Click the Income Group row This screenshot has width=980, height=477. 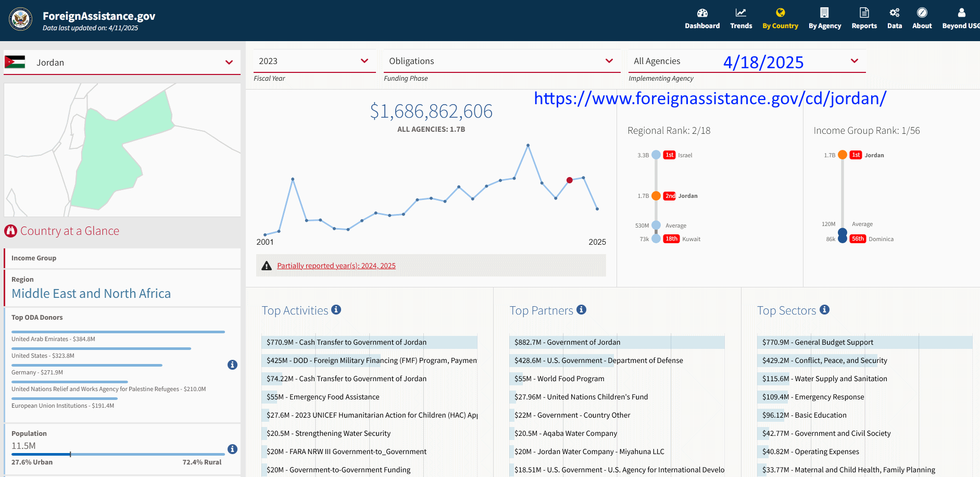(x=122, y=258)
